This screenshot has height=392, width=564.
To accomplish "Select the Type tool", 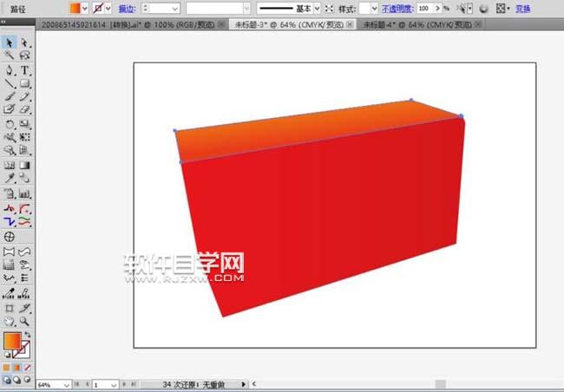I will [24, 69].
